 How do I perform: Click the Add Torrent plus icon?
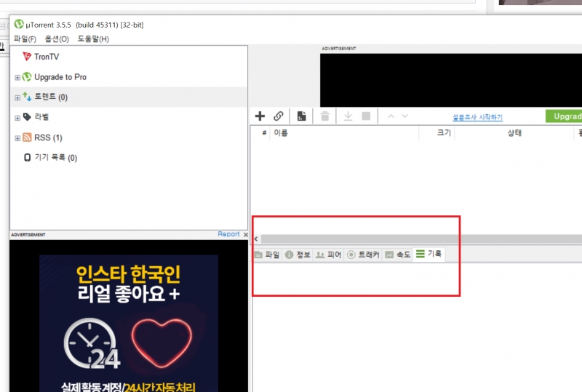(x=260, y=116)
